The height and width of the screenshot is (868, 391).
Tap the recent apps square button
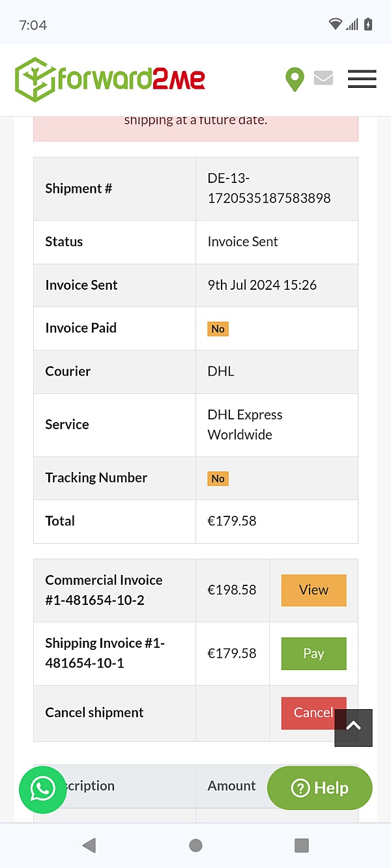click(x=302, y=845)
